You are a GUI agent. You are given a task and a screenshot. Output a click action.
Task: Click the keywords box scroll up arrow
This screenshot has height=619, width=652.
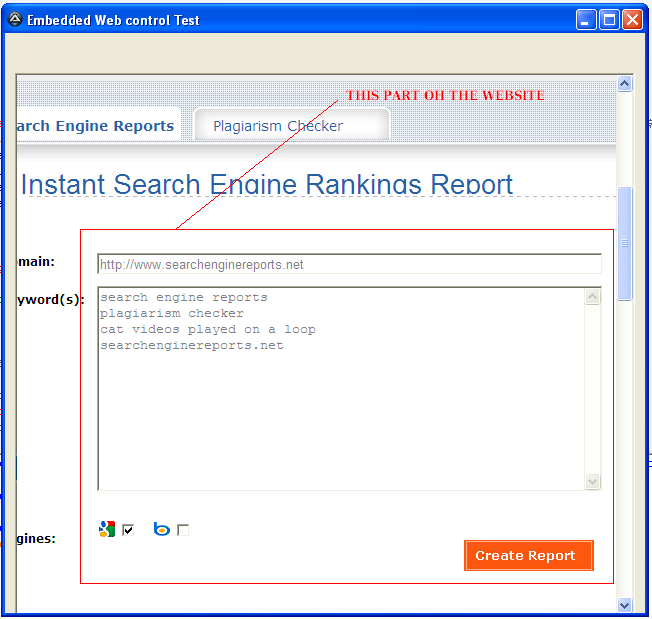pos(593,296)
